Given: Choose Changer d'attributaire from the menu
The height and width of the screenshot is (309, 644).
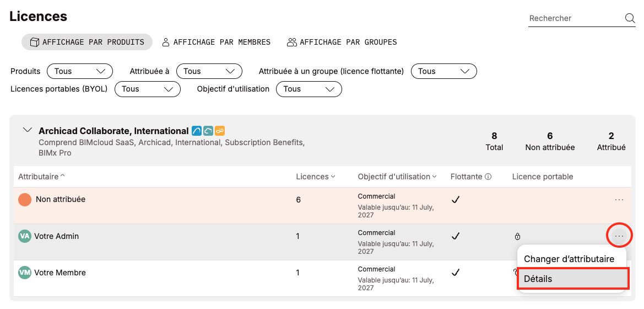Looking at the screenshot, I should [569, 259].
